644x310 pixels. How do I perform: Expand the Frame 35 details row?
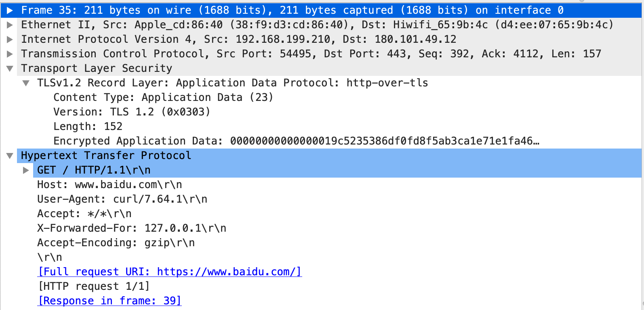click(10, 10)
